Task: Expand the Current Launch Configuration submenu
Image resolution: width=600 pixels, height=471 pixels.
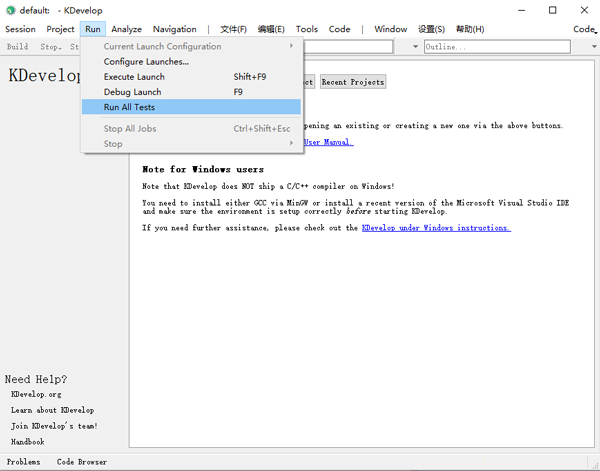Action: [191, 46]
